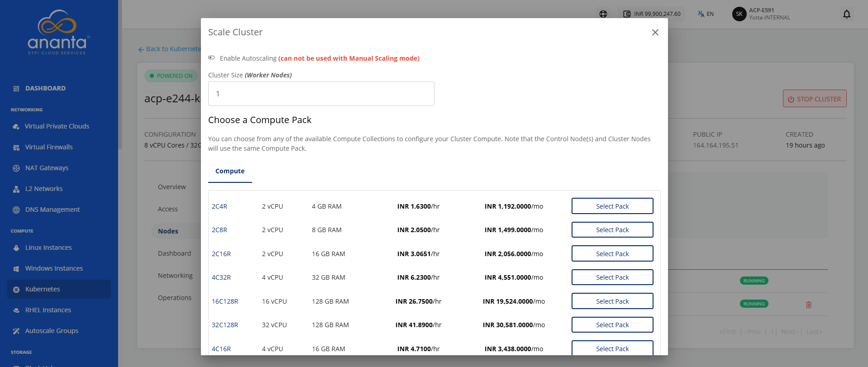The height and width of the screenshot is (367, 868).
Task: Click the ACP-E591 account name
Action: (x=762, y=10)
